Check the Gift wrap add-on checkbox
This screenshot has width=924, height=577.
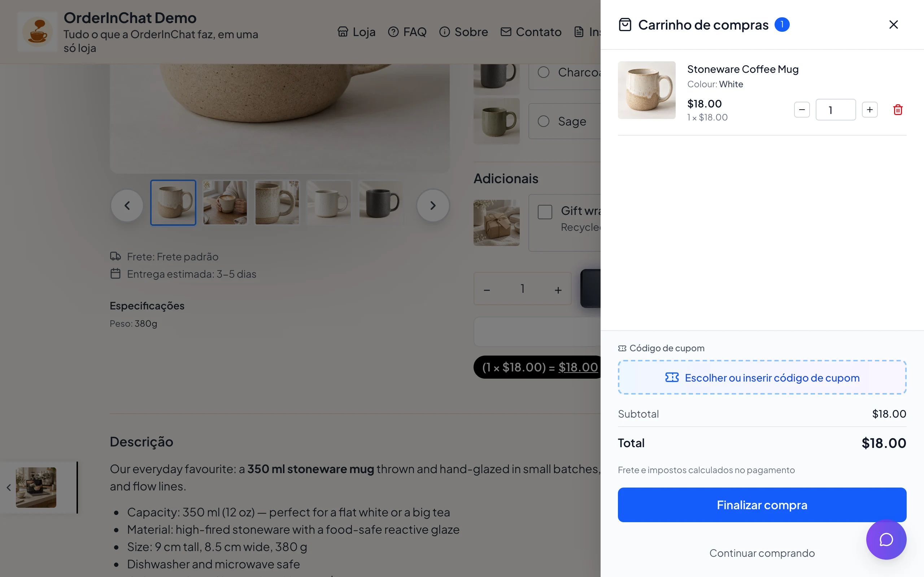coord(545,212)
